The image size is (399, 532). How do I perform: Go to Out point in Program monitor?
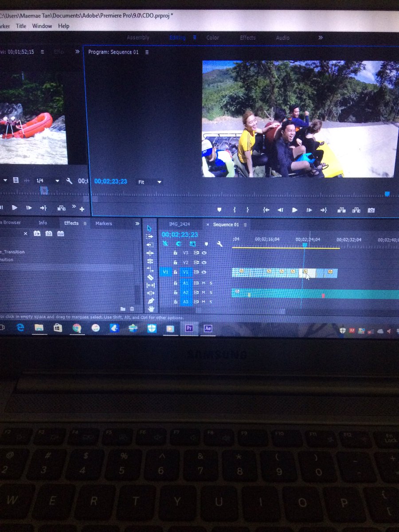pyautogui.click(x=324, y=210)
